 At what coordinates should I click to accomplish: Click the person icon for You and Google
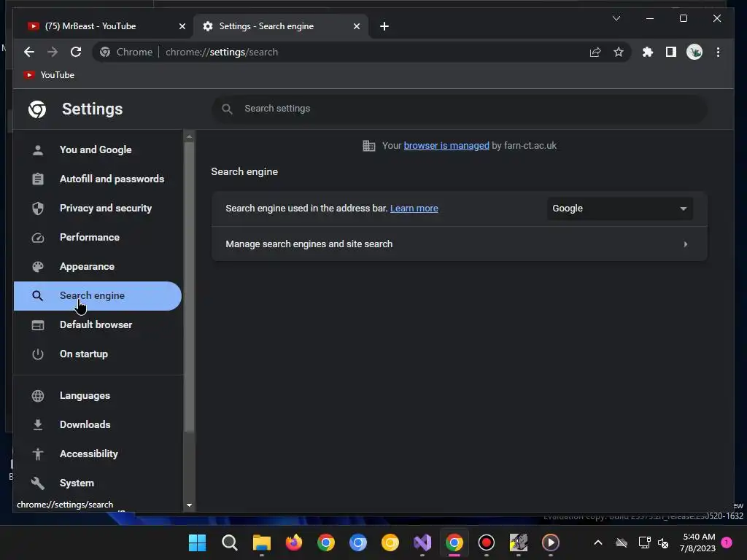(38, 150)
